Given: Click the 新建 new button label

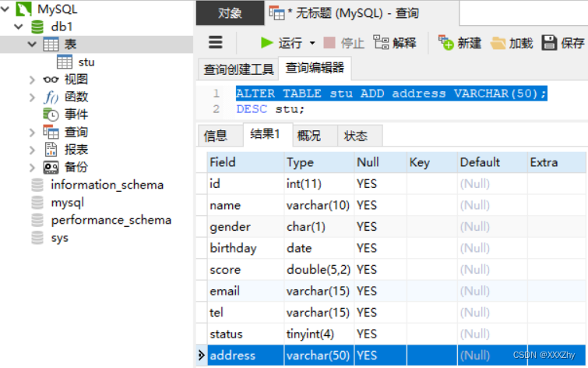Looking at the screenshot, I should click(x=469, y=43).
